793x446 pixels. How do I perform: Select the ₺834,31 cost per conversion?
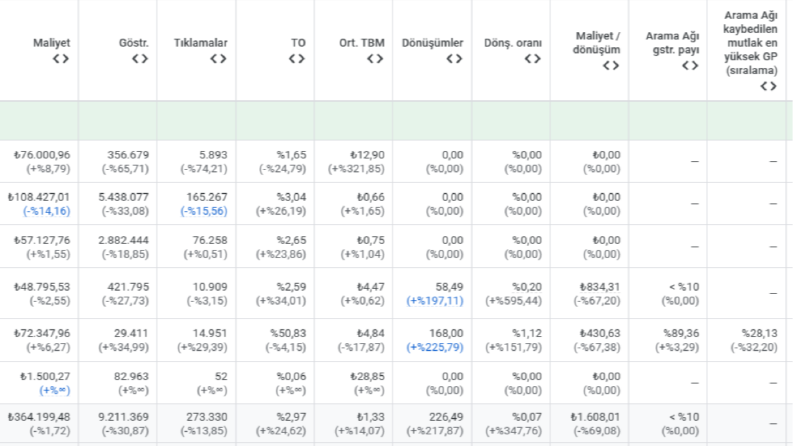point(600,287)
